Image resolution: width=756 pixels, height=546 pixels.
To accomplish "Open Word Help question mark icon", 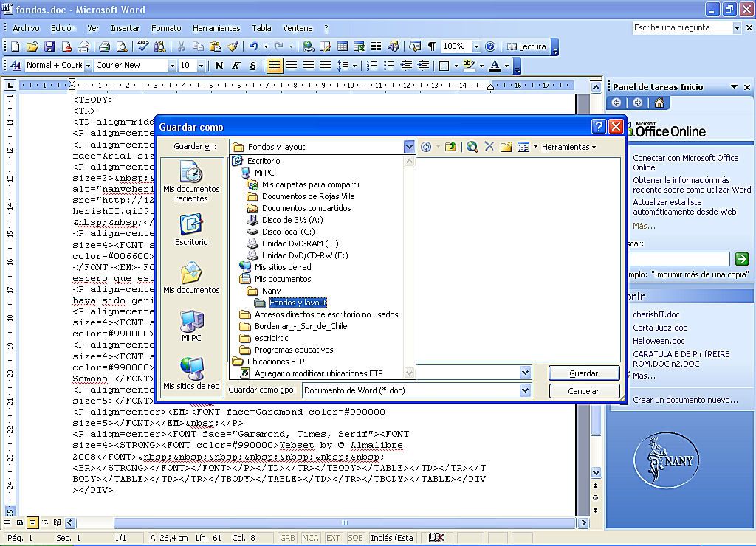I will point(490,46).
